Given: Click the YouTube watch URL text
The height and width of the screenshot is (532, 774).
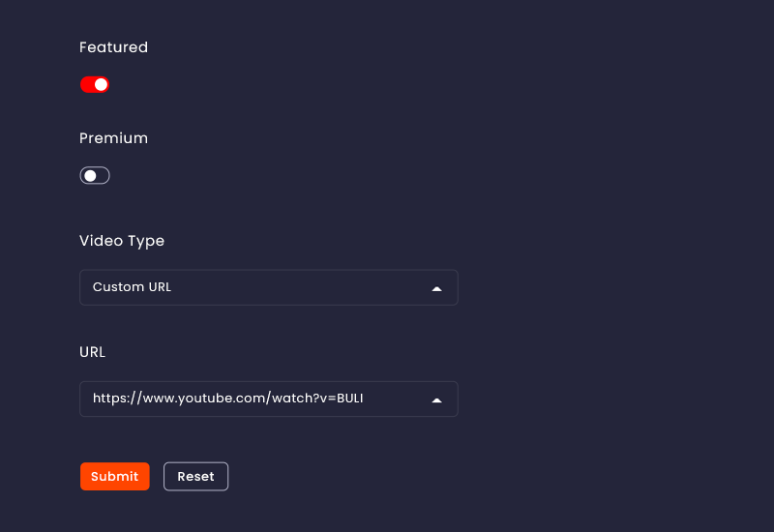Looking at the screenshot, I should (x=227, y=399).
